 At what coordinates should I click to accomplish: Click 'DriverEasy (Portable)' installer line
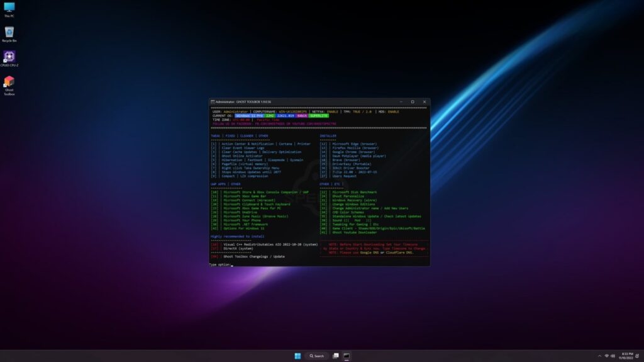[x=345, y=164]
